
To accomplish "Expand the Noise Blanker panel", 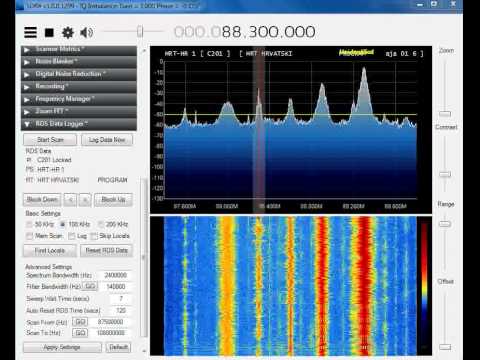I will coord(79,62).
